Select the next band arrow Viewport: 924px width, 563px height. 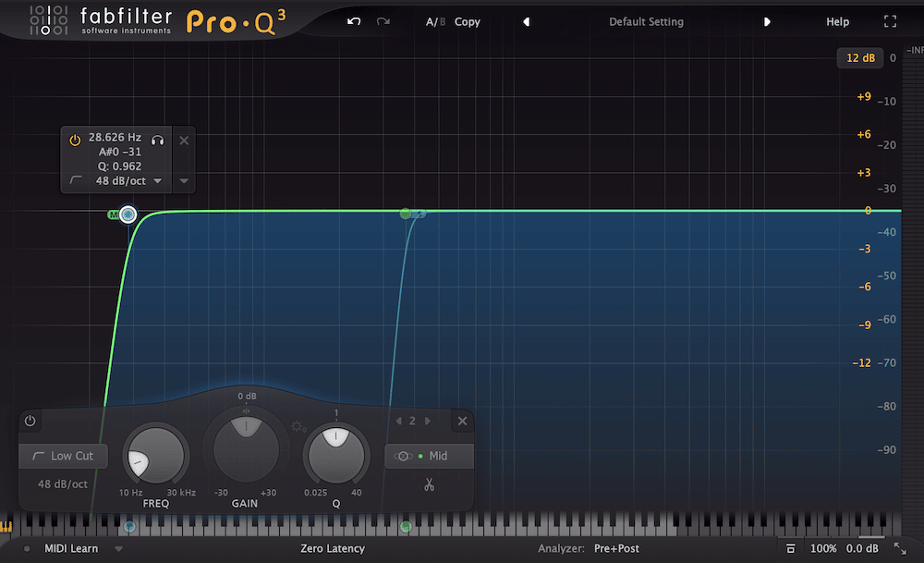point(428,421)
